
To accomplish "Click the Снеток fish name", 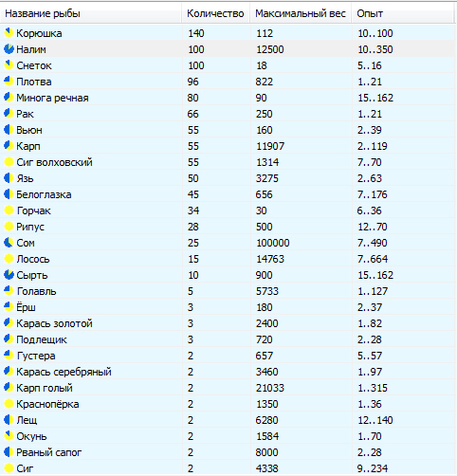I will (34, 65).
